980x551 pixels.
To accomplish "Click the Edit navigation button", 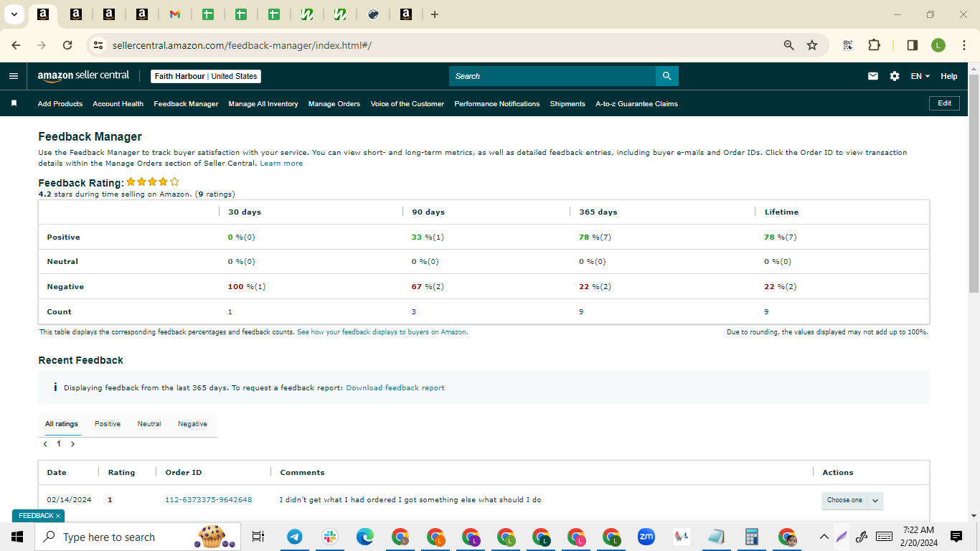I will (945, 103).
